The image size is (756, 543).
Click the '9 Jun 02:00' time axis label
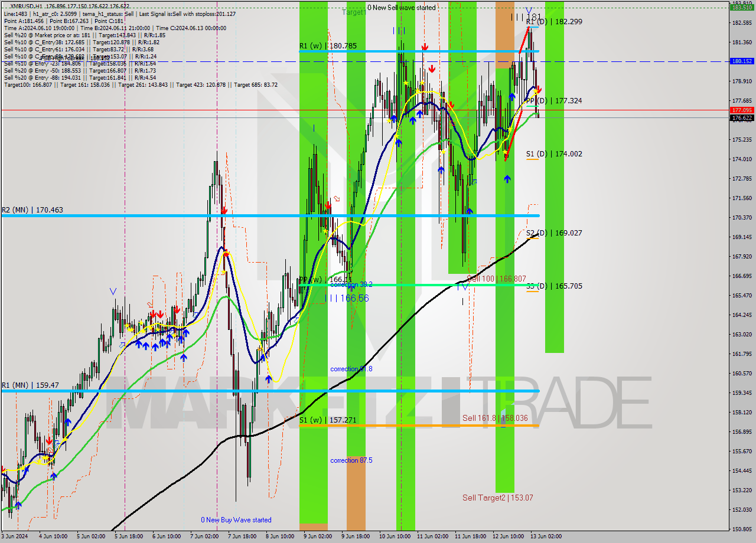pos(318,537)
